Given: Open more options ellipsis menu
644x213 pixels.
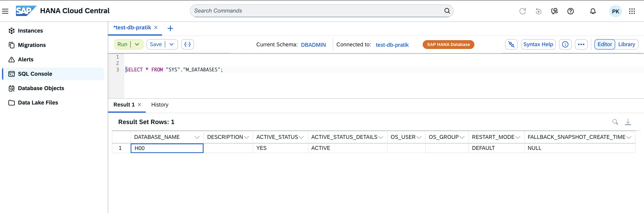Looking at the screenshot, I should click(x=581, y=44).
